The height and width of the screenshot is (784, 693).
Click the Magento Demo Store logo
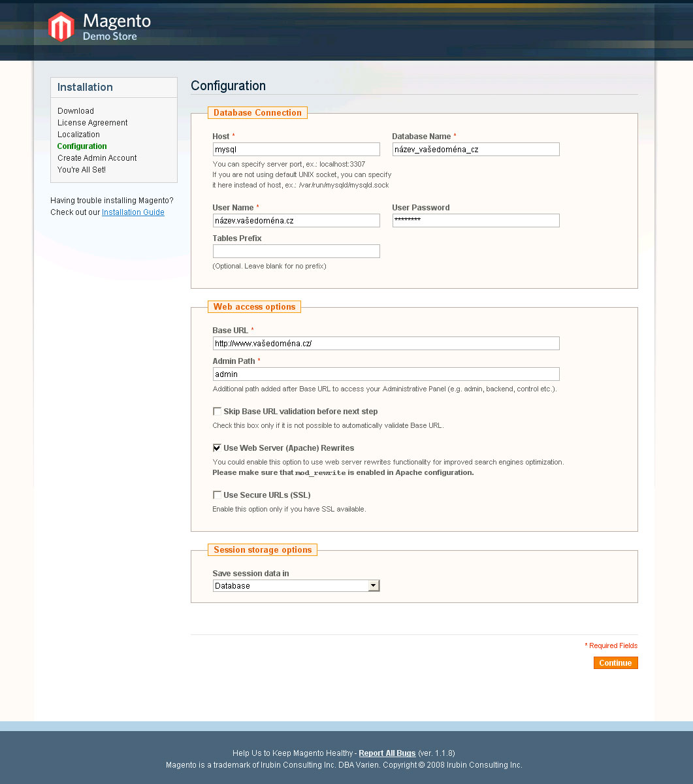pyautogui.click(x=99, y=27)
